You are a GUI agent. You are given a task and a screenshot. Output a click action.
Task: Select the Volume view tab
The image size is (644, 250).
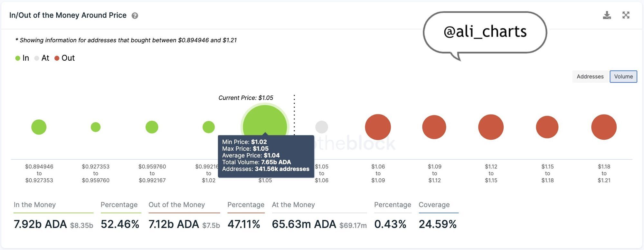pyautogui.click(x=623, y=76)
